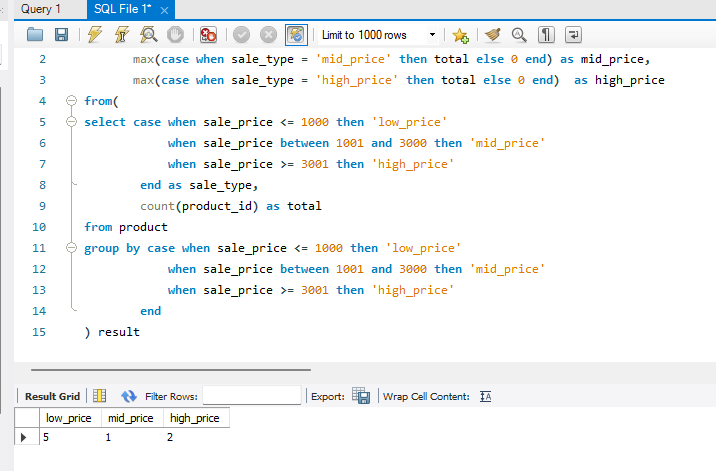The height and width of the screenshot is (471, 716).
Task: Click 'as high_price' alias on line 3
Action: click(619, 80)
